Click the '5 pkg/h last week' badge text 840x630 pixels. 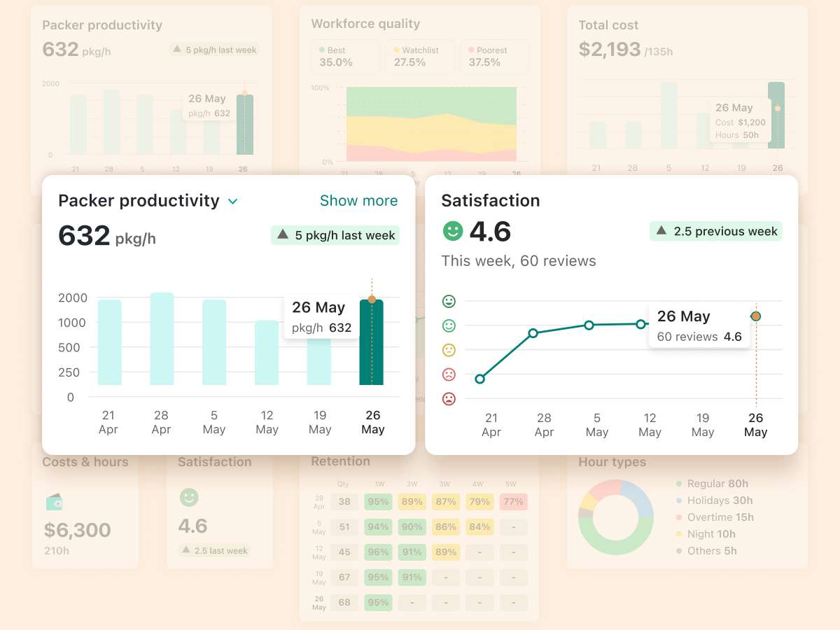[345, 235]
